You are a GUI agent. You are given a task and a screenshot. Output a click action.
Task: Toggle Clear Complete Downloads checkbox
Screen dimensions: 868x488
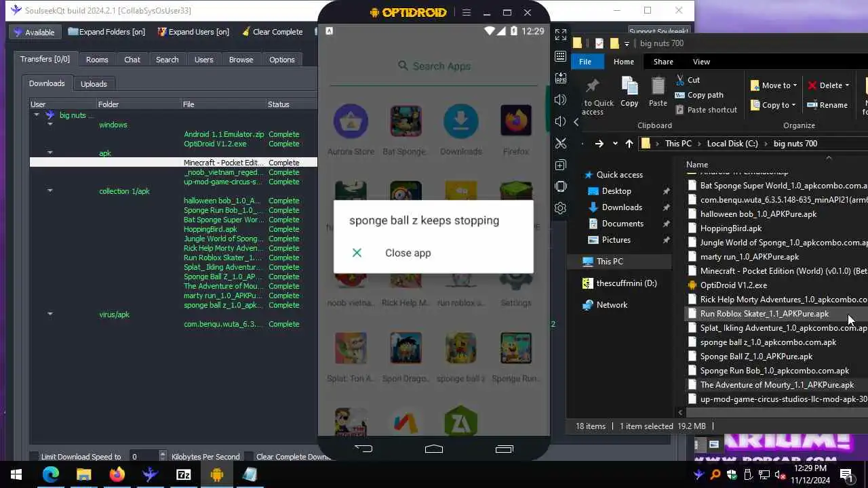[249, 457]
